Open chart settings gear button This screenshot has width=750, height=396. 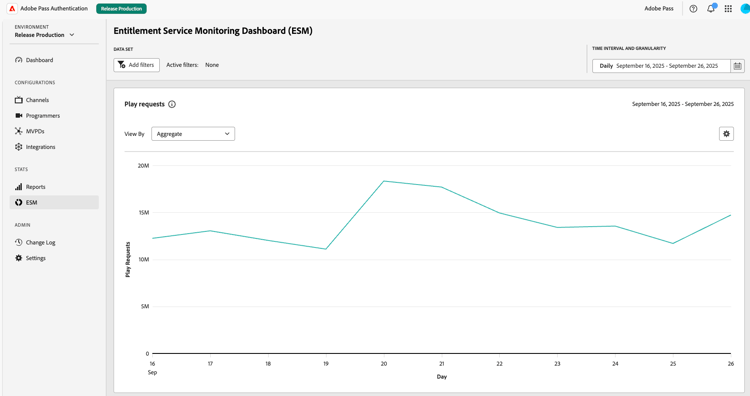[726, 134]
